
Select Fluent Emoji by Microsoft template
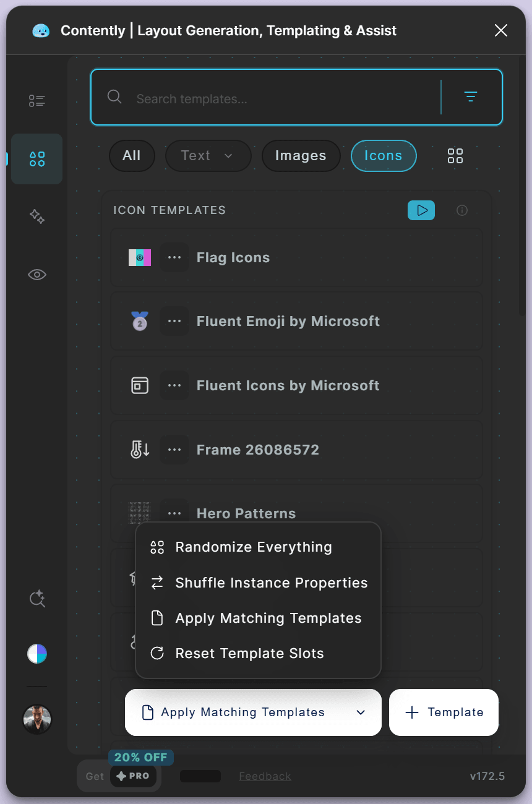click(296, 321)
